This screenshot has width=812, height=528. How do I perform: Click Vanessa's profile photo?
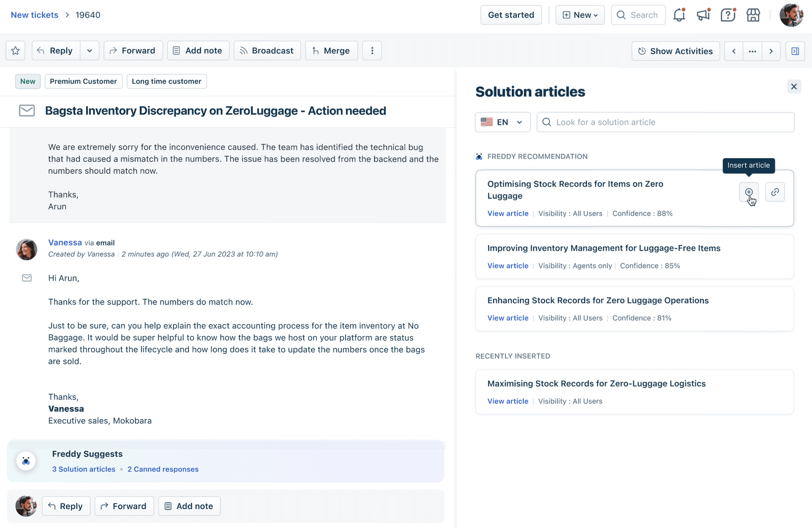27,249
